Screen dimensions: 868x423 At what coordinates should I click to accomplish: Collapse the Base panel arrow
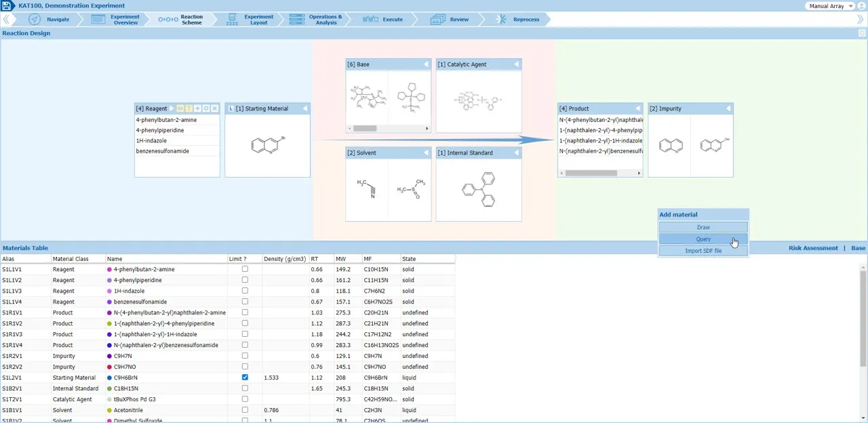tap(426, 64)
